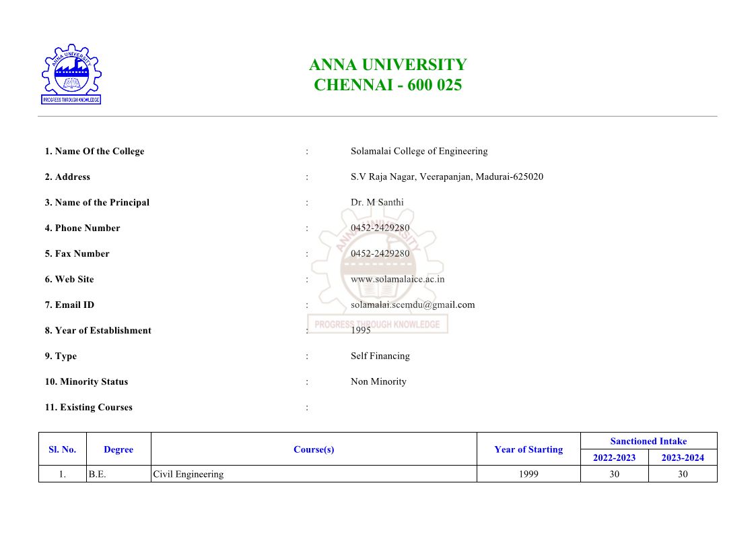756x535 pixels.
Task: Click the 'Sanctioned Intake' header
Action: tap(648, 441)
